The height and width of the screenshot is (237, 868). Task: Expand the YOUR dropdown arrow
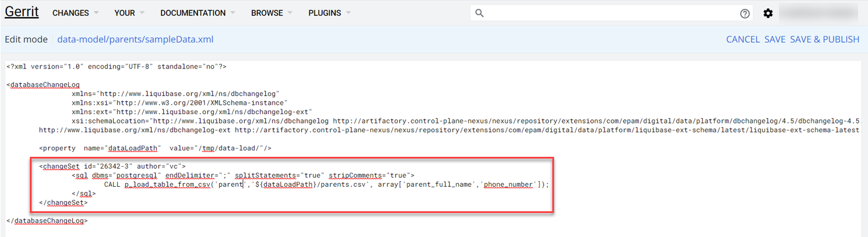[141, 13]
